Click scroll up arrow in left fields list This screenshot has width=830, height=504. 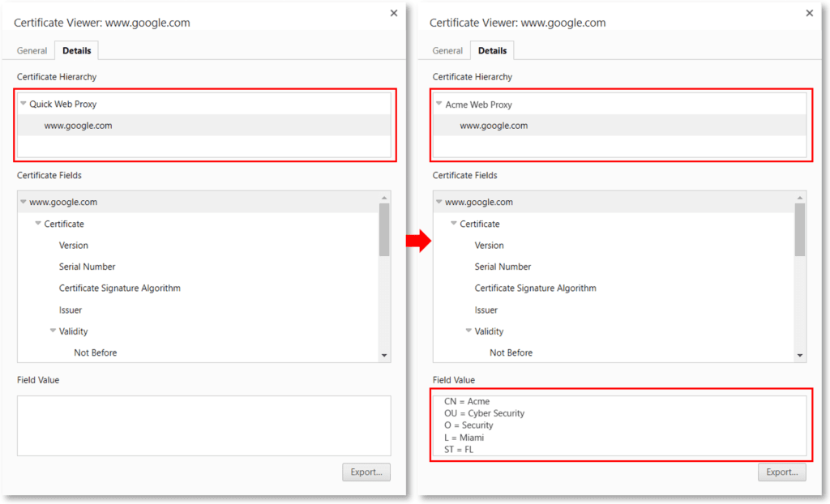click(384, 198)
